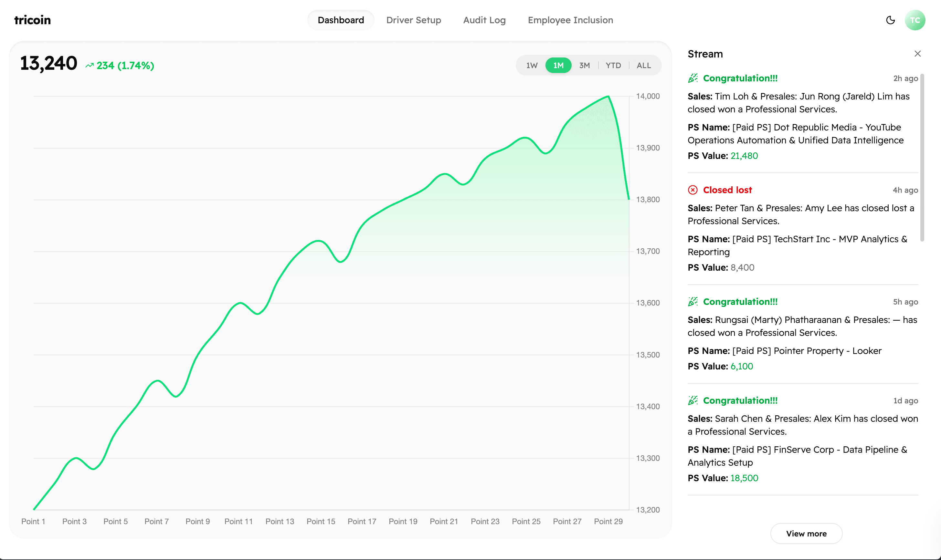Click the party popper icon on the 2h ago item

693,78
